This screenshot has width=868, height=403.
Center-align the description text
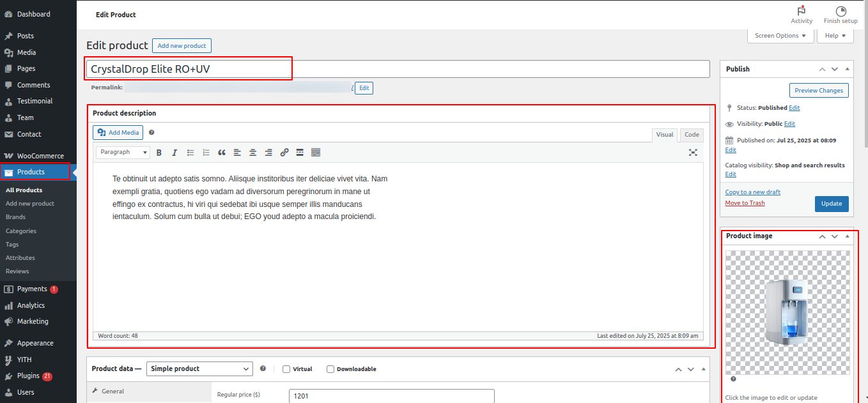click(253, 153)
